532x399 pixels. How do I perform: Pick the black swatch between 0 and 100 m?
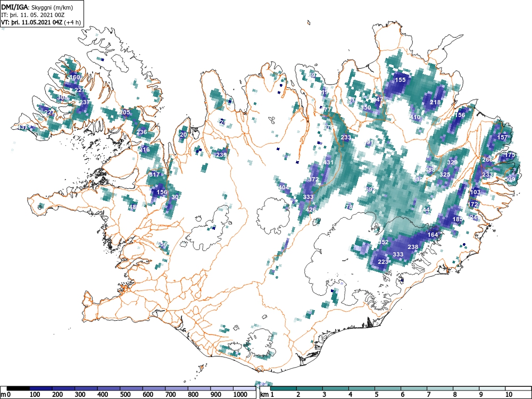point(18,388)
